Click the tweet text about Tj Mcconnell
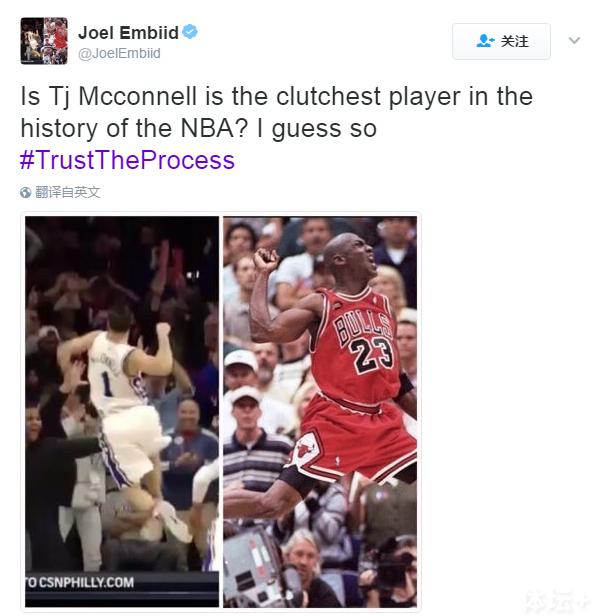592x616 pixels. coord(277,112)
